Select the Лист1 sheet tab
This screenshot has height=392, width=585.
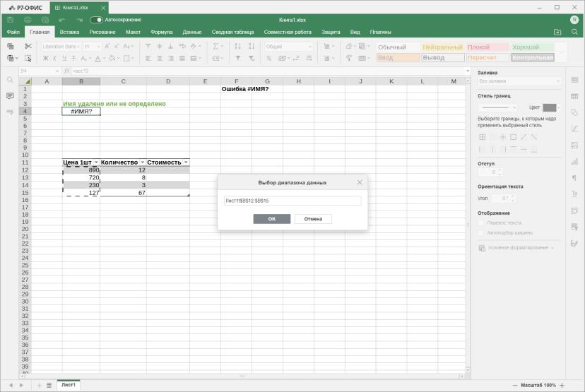(x=69, y=385)
